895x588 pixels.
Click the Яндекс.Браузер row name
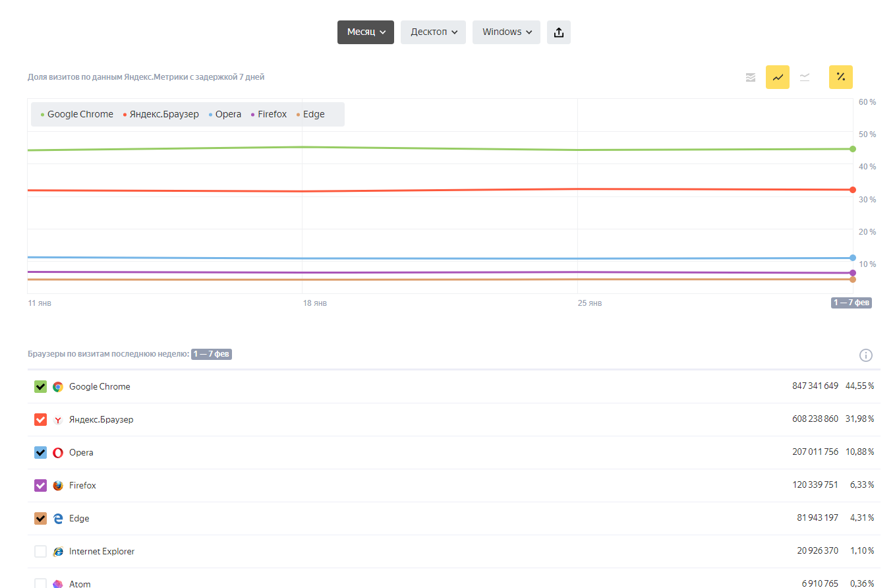(101, 420)
